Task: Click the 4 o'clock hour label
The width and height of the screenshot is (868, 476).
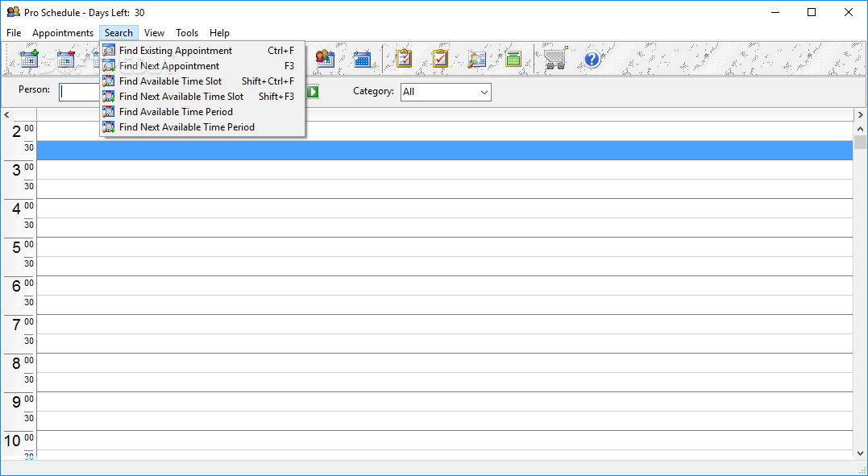Action: 17,209
